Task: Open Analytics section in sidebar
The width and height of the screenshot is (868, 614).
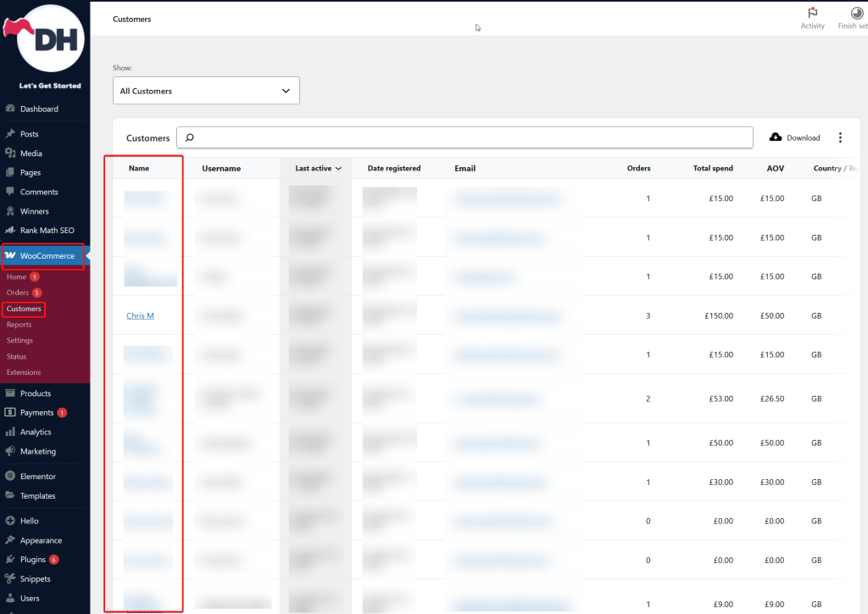Action: (36, 433)
